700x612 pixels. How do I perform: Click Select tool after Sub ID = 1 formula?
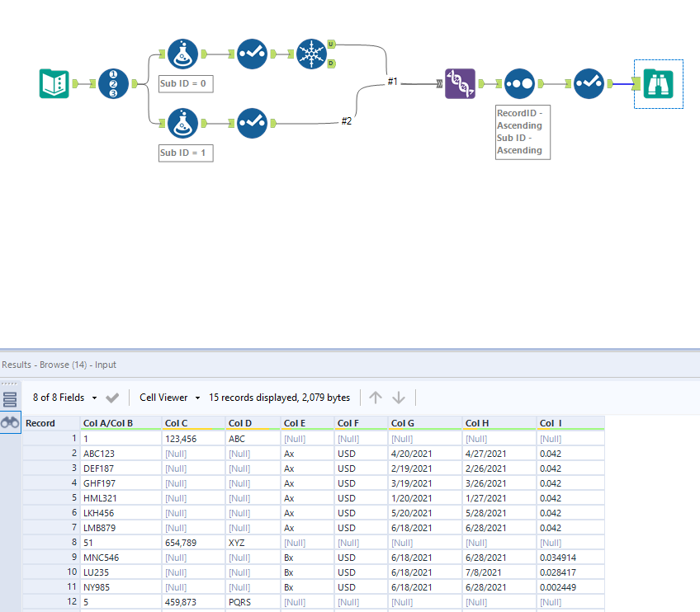pos(253,123)
